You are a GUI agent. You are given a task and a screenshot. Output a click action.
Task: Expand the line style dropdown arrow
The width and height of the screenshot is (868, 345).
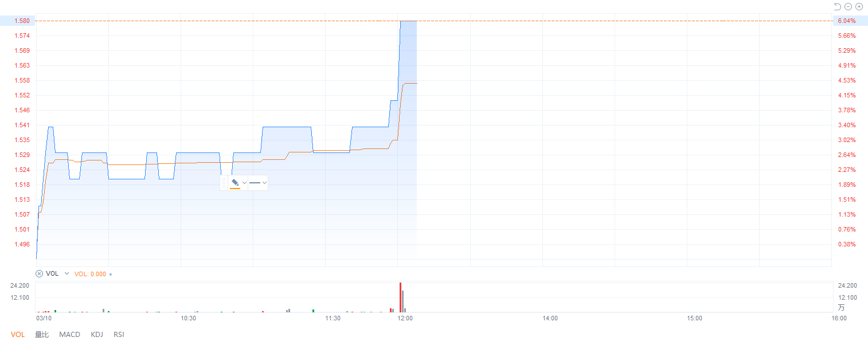[x=264, y=183]
